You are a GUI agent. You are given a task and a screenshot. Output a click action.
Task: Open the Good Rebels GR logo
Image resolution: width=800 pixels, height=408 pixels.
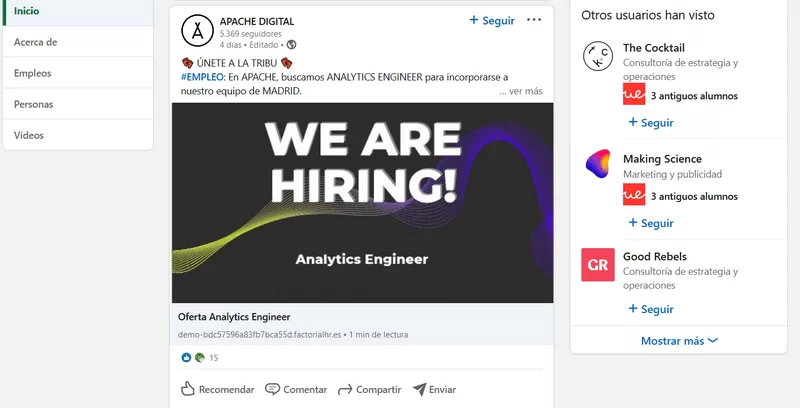click(x=598, y=265)
